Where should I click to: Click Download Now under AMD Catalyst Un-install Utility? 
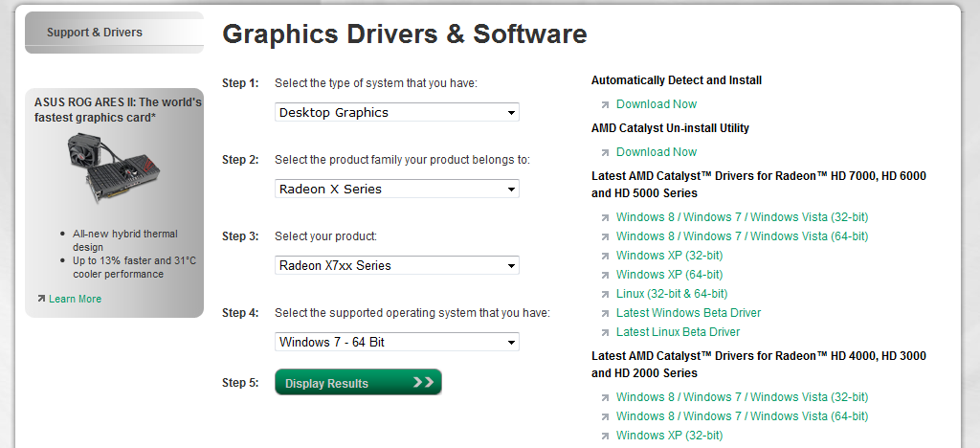coord(657,152)
